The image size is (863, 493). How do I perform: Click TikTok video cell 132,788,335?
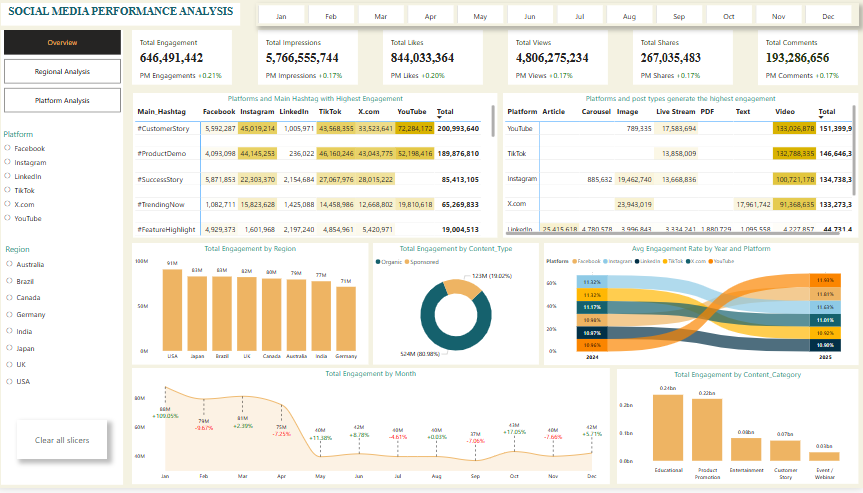coord(795,154)
